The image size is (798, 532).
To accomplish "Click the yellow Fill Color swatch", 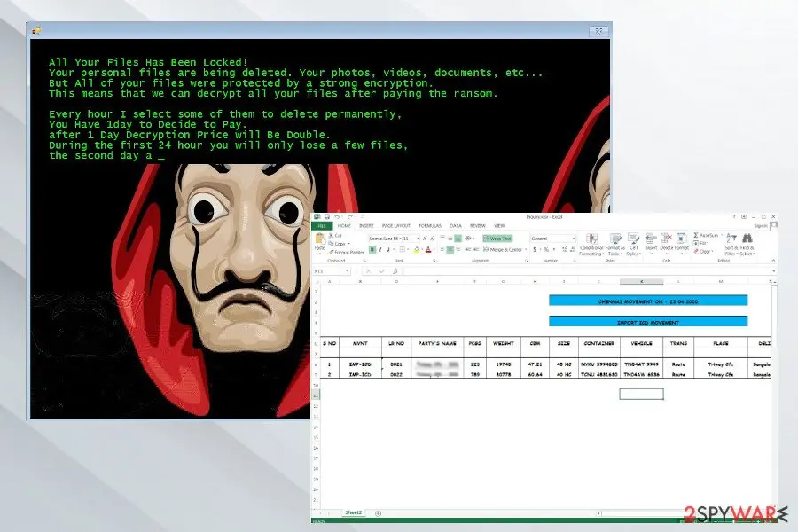I will tap(417, 249).
